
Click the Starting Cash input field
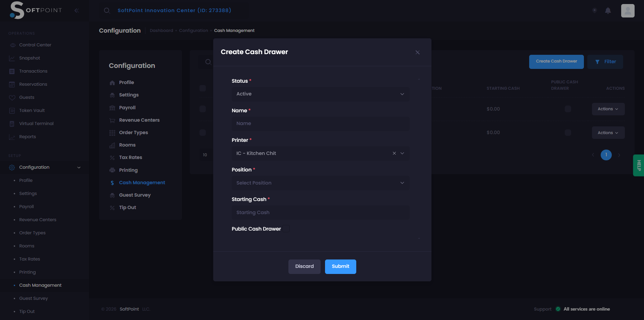(320, 212)
